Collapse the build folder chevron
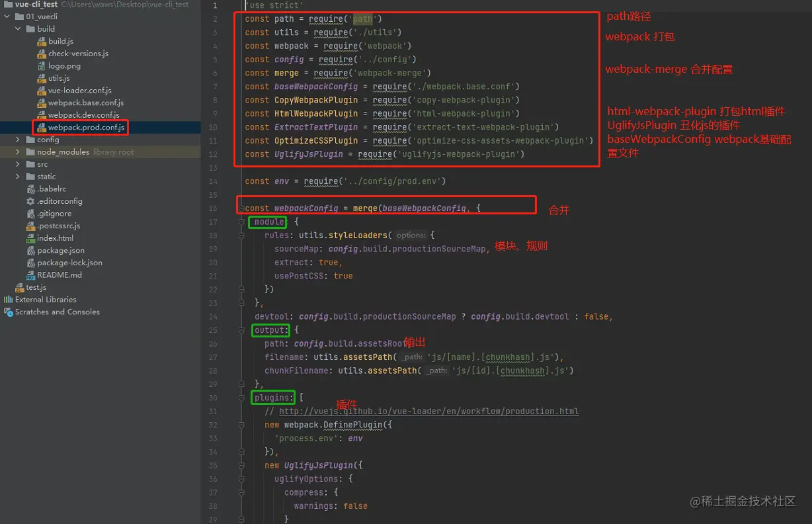Viewport: 812px width, 524px height. pos(19,29)
